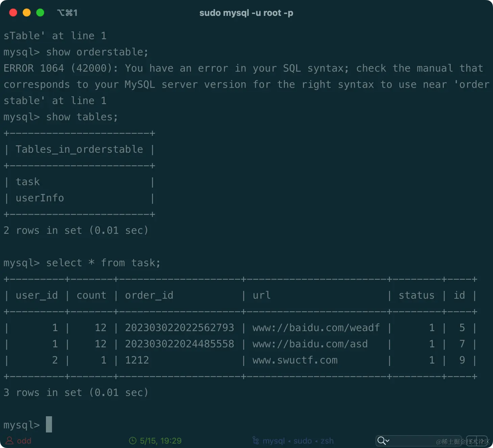Click the search input field in status bar

[x=422, y=441]
